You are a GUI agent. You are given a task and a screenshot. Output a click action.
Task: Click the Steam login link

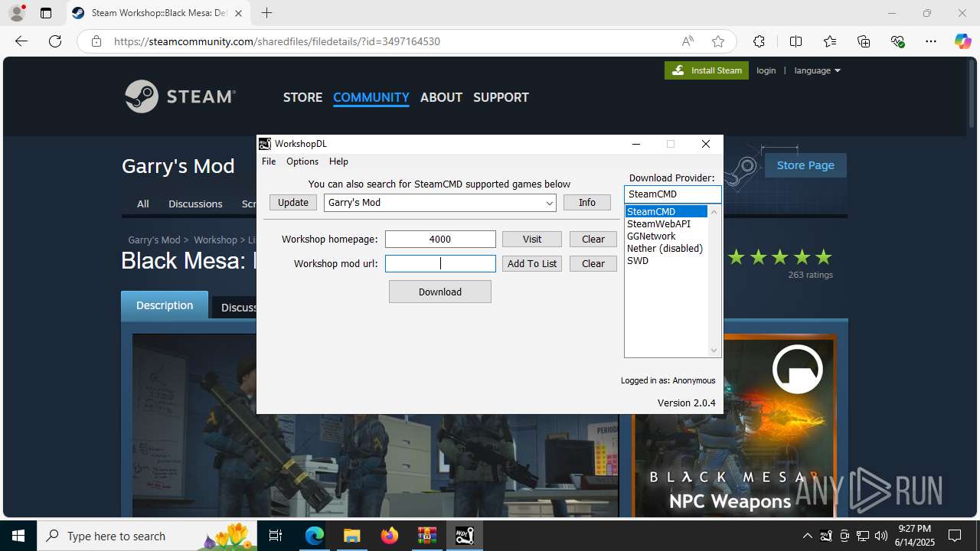[x=766, y=70]
